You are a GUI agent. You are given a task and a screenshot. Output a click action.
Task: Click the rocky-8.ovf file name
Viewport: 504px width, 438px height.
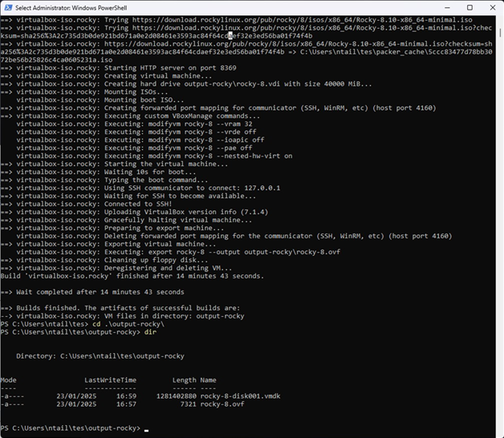pos(219,404)
